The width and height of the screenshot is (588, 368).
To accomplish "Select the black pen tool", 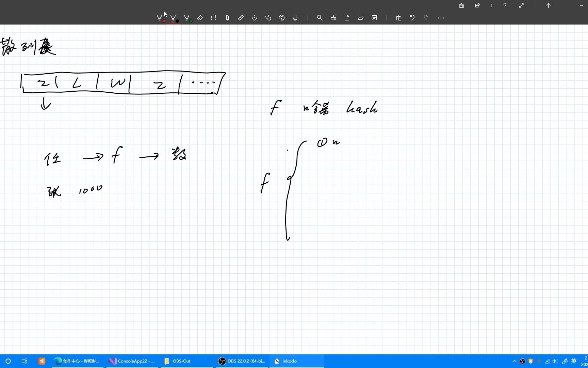I will [174, 18].
